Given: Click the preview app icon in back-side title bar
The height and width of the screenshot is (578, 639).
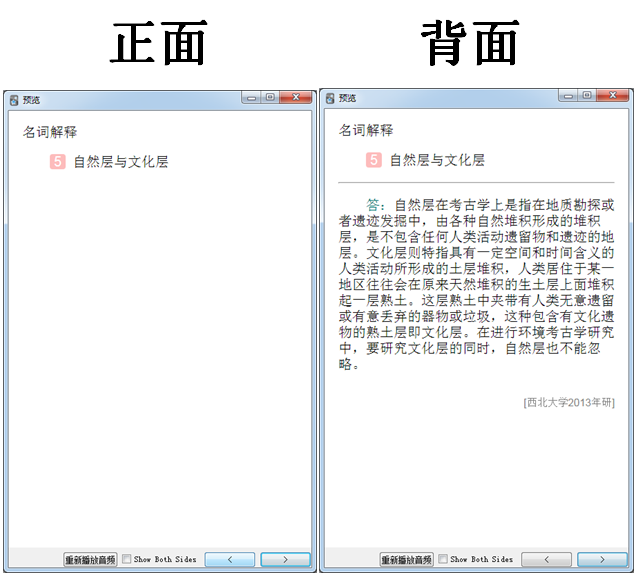Looking at the screenshot, I should [330, 98].
